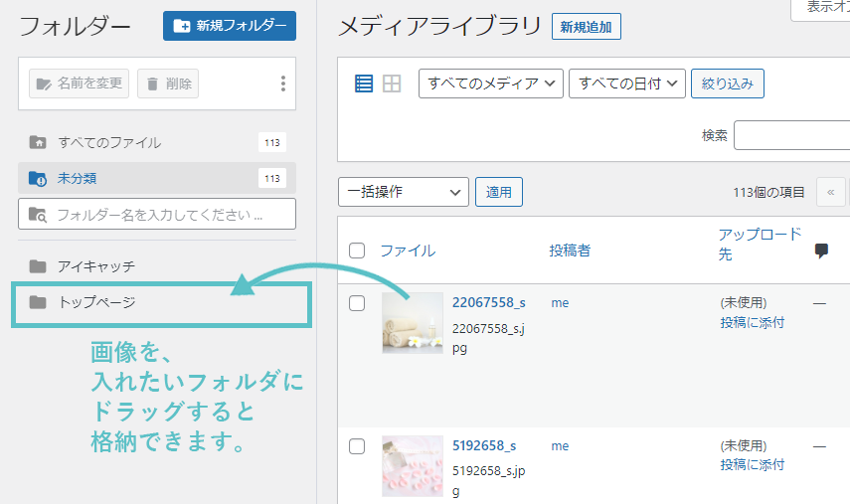Image resolution: width=850 pixels, height=504 pixels.
Task: Tick the checkbox for 22067558_s
Action: [x=357, y=303]
